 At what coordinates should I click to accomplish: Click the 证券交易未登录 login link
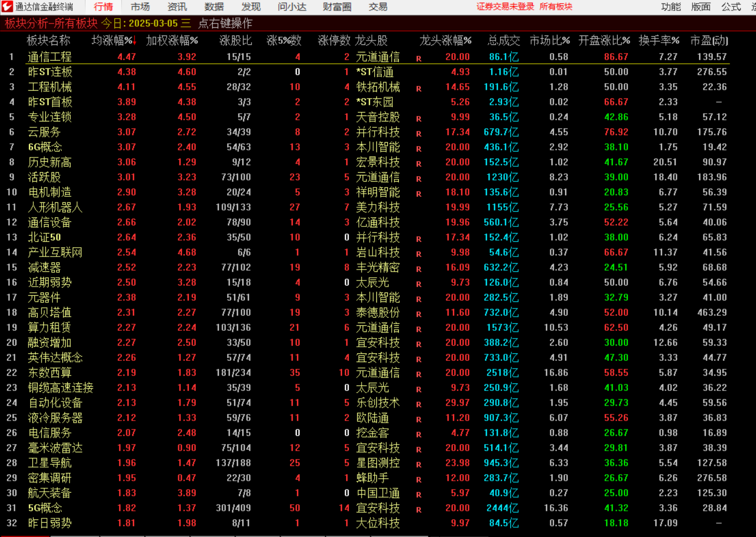505,7
